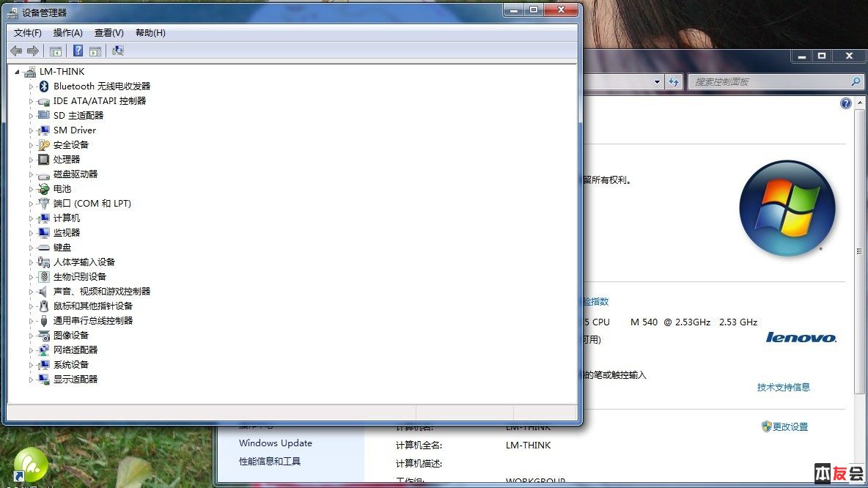
Task: Select the LM-THINK computer tree item
Action: (62, 71)
